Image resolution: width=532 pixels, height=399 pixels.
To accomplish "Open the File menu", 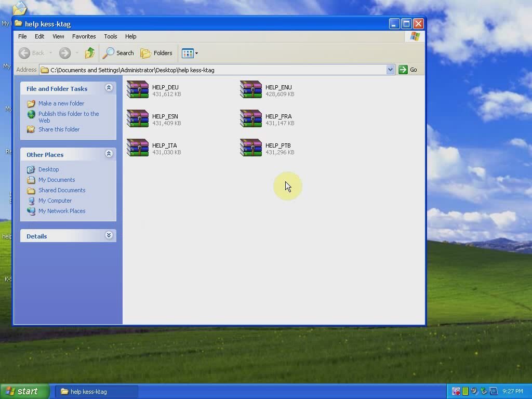I will pyautogui.click(x=22, y=36).
